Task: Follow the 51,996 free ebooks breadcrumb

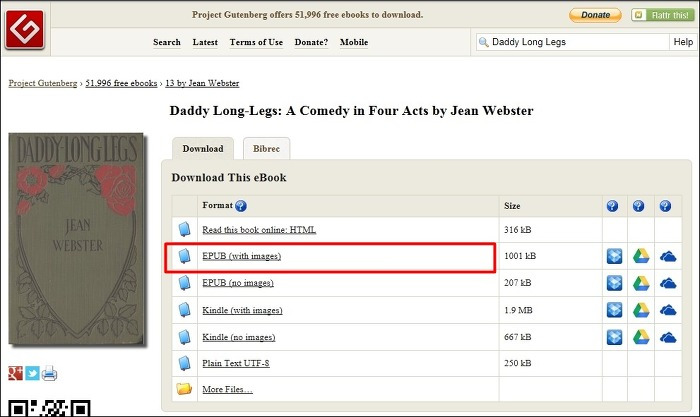Action: 121,83
